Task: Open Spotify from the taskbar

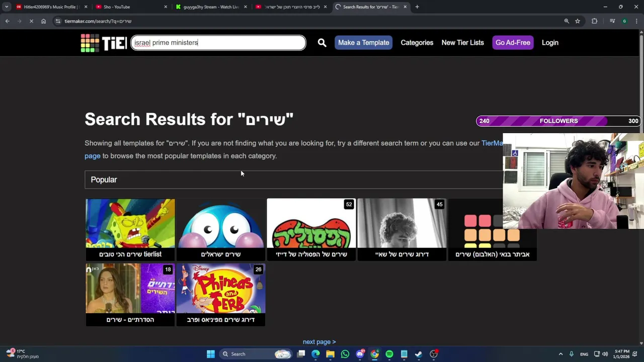Action: [389, 354]
